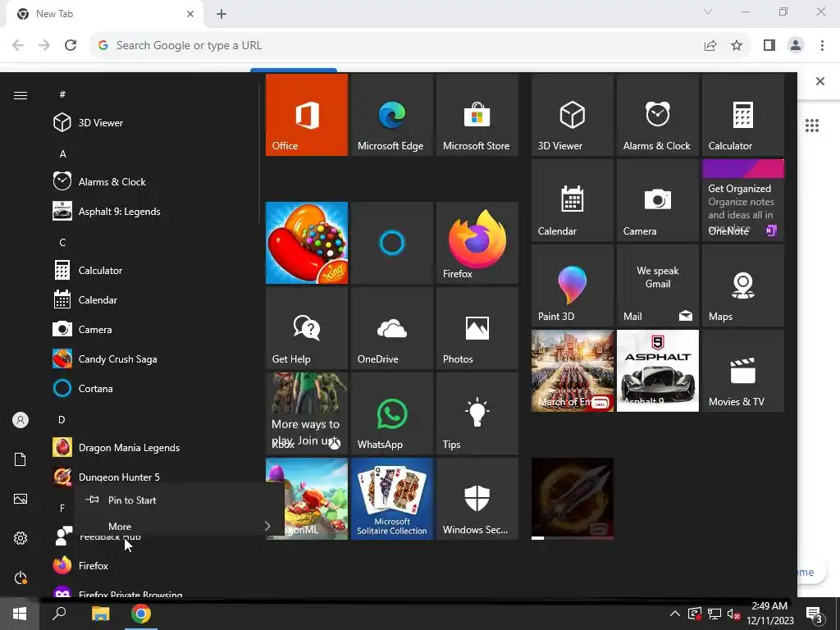
Task: Launch the Firefox tile
Action: [x=477, y=243]
